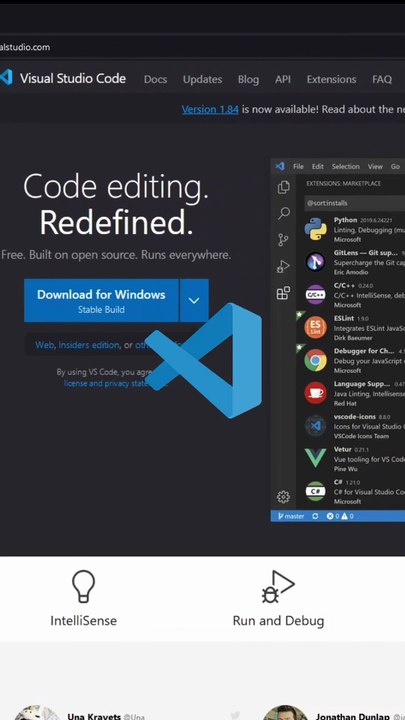405x720 pixels.
Task: Click the ESLint extension icon
Action: (x=315, y=327)
